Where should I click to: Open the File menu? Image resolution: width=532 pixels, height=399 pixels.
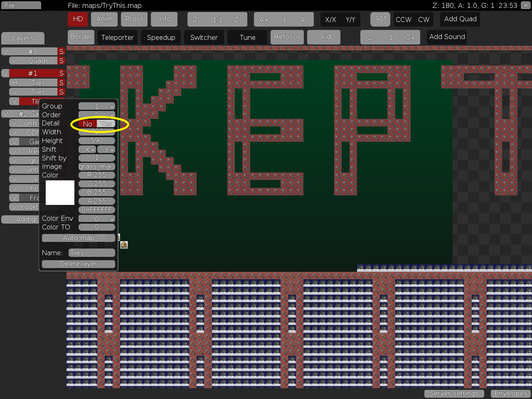point(21,5)
